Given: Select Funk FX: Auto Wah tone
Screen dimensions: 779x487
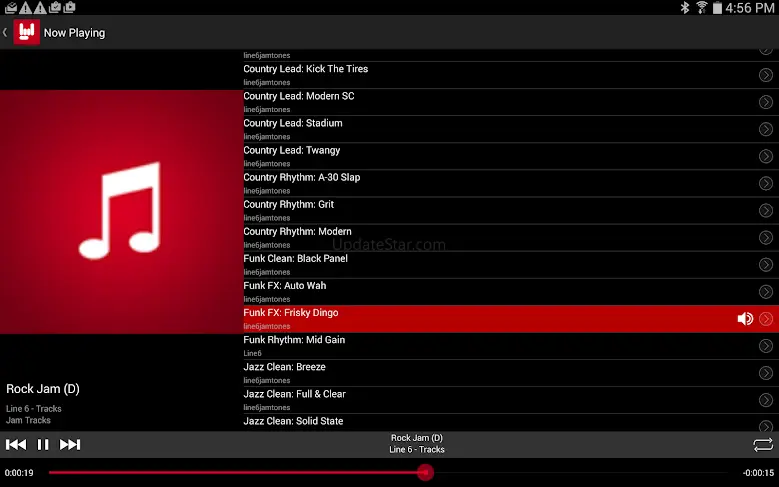Looking at the screenshot, I should 511,292.
